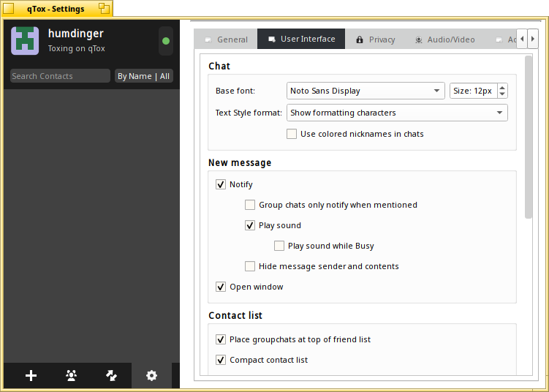Uncheck Compact contact list

[x=221, y=360]
